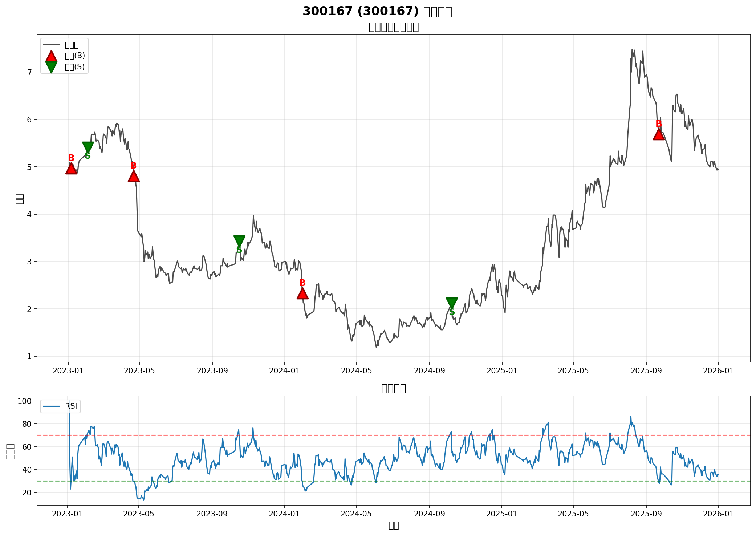
Task: Click the red buy triangle before 2023-05
Action: click(x=134, y=177)
